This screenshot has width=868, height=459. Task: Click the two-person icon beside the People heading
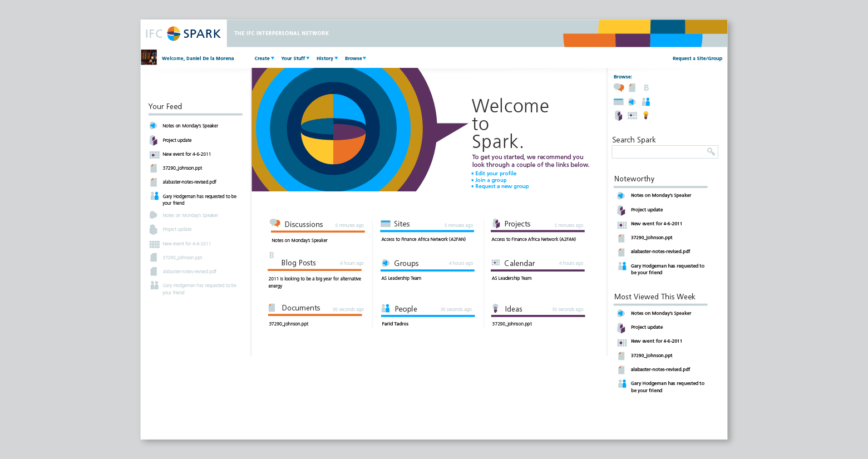386,308
